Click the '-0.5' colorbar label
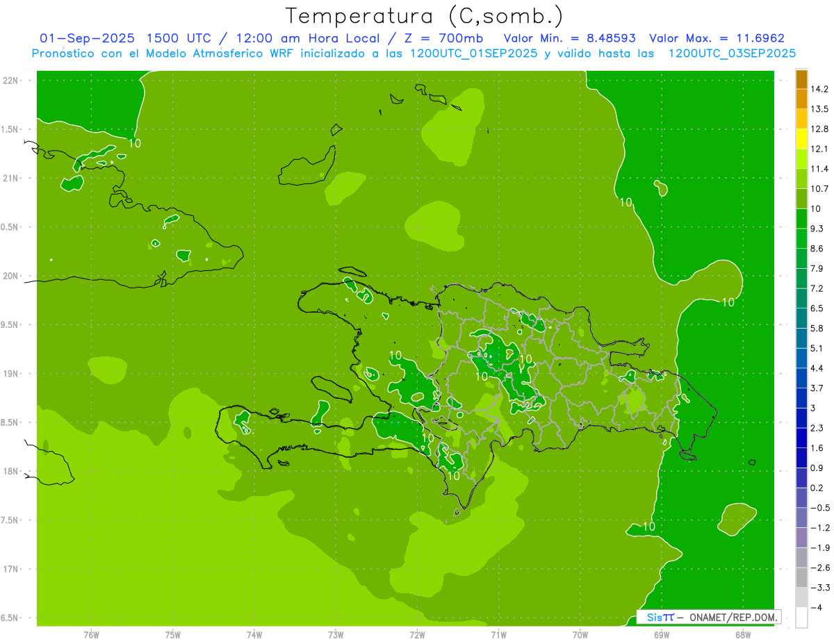 [820, 508]
